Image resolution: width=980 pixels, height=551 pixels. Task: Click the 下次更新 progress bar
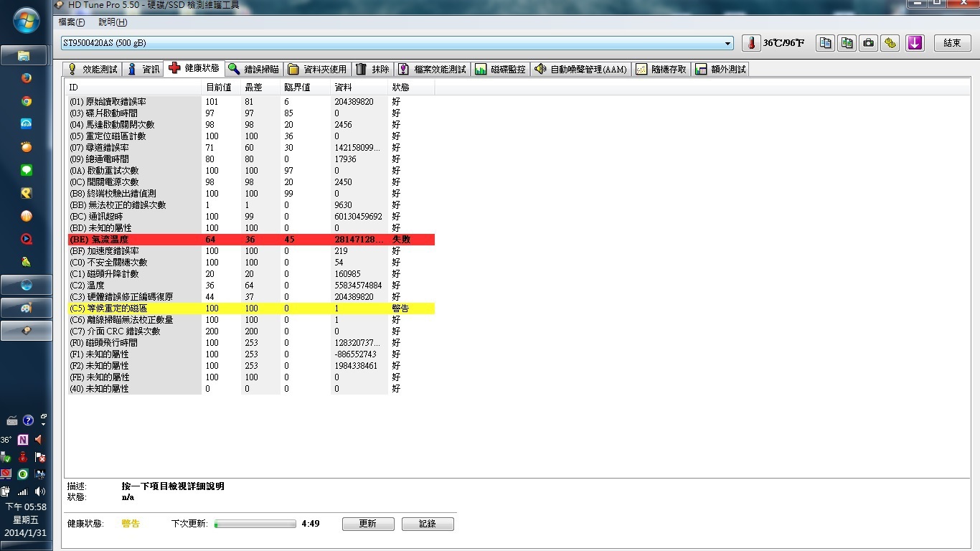255,524
